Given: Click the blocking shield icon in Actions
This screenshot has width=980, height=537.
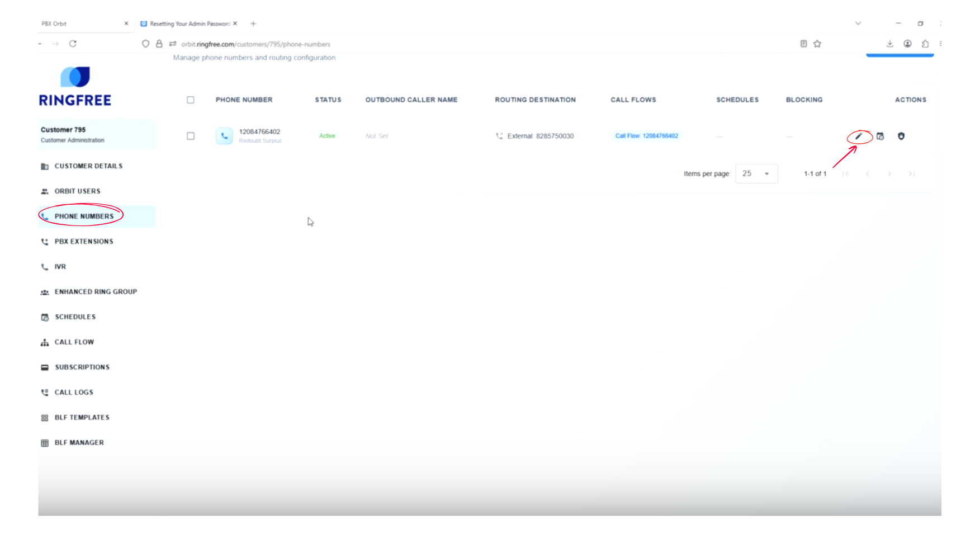Looking at the screenshot, I should pyautogui.click(x=901, y=136).
